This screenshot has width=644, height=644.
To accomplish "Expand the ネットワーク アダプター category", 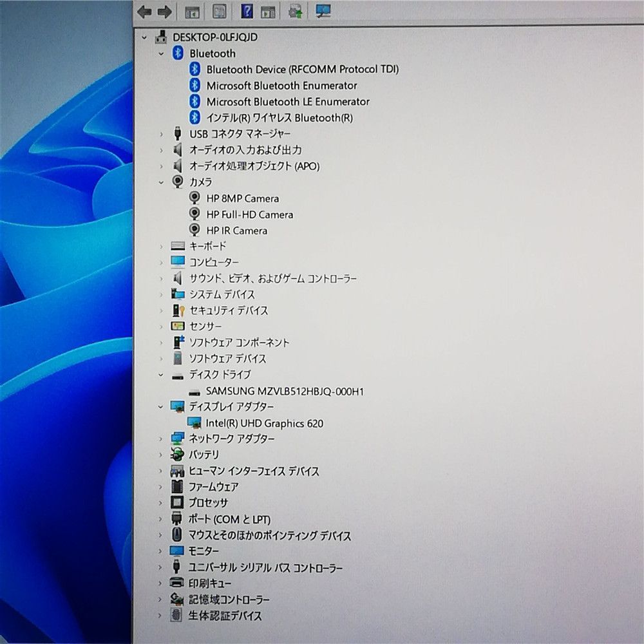I will tap(160, 439).
